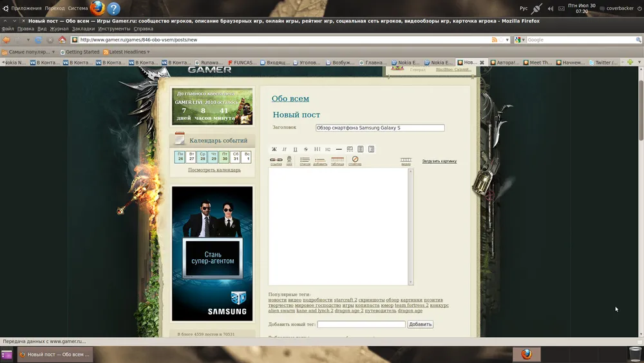Open the address bar history dropdown
Viewport: 644px width, 363px height.
[x=507, y=40]
